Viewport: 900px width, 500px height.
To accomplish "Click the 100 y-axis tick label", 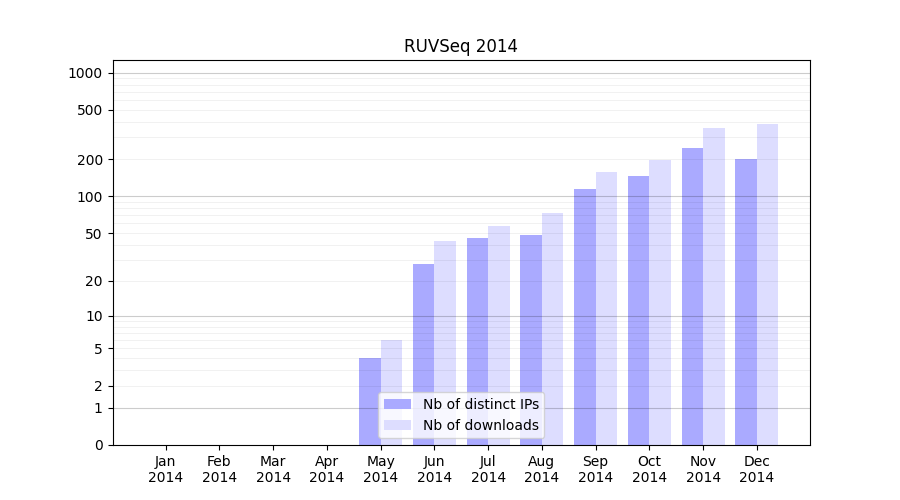I will 89,197.
